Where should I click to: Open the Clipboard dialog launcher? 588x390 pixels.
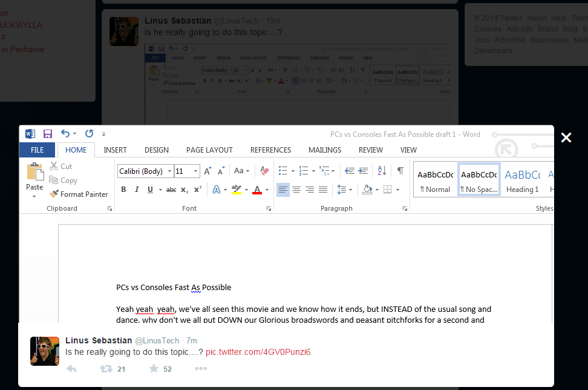click(109, 209)
